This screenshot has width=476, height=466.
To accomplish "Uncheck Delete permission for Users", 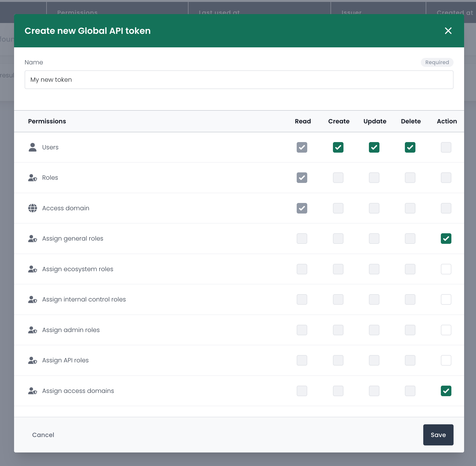I will click(x=410, y=147).
